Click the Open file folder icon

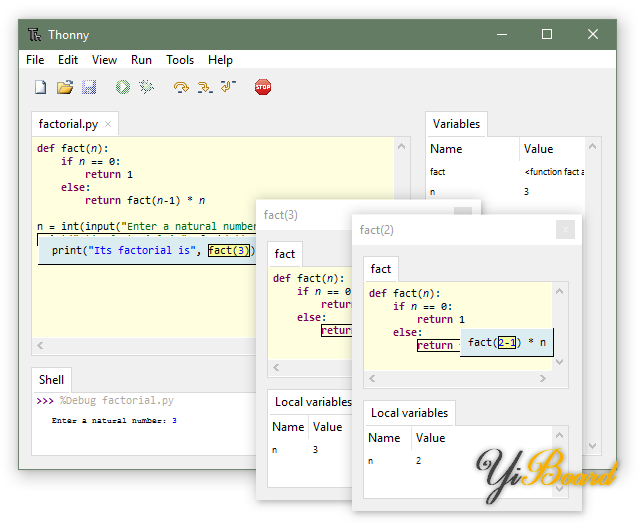(65, 88)
